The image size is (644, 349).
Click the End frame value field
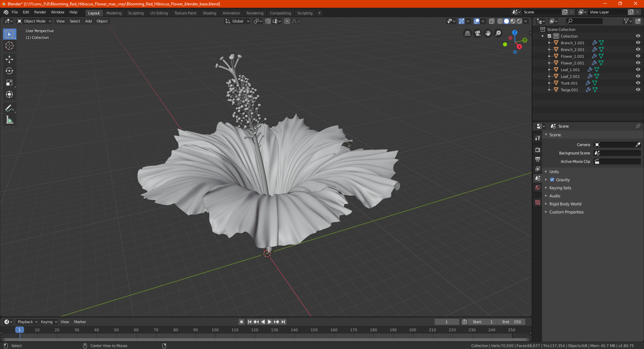coord(512,322)
